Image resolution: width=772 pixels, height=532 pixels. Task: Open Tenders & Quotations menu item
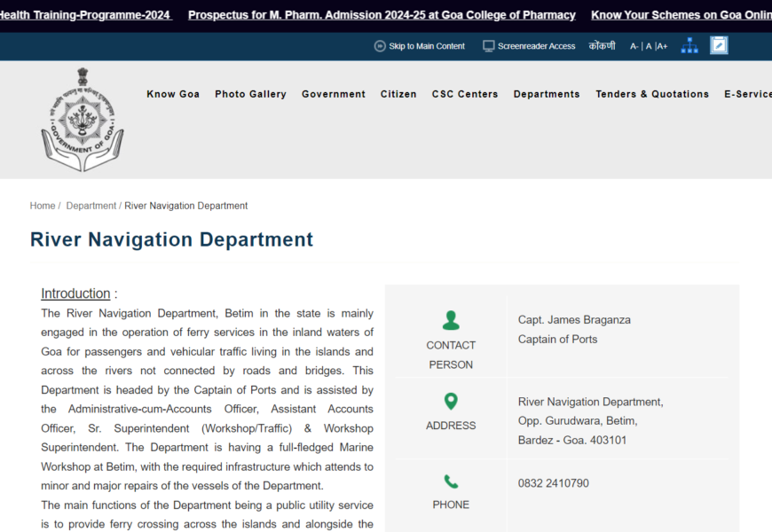coord(652,94)
